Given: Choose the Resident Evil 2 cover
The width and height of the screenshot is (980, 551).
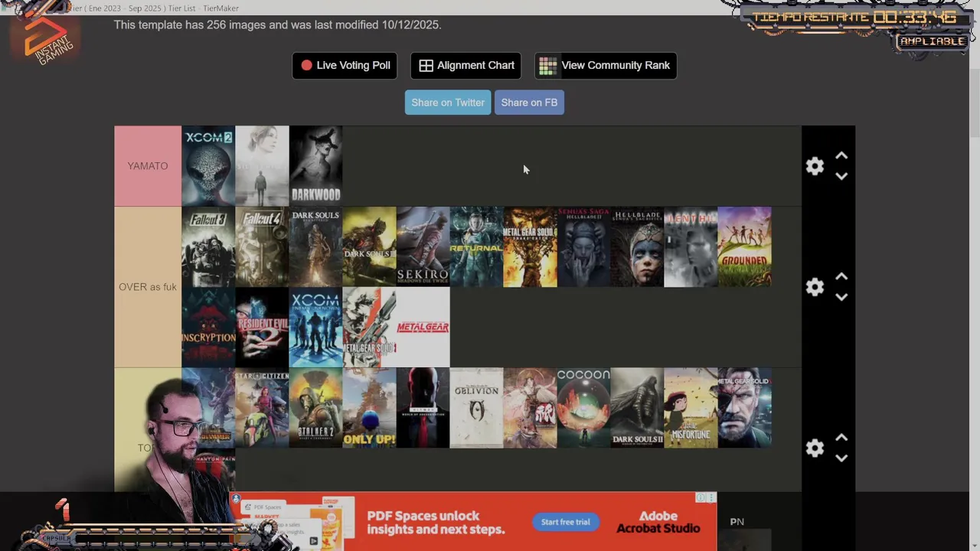Looking at the screenshot, I should 262,328.
